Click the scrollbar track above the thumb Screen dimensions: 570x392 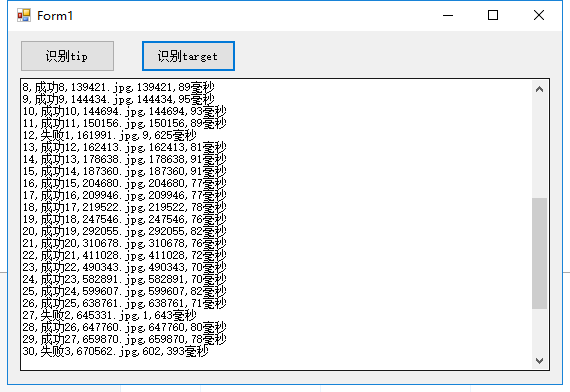(x=539, y=148)
